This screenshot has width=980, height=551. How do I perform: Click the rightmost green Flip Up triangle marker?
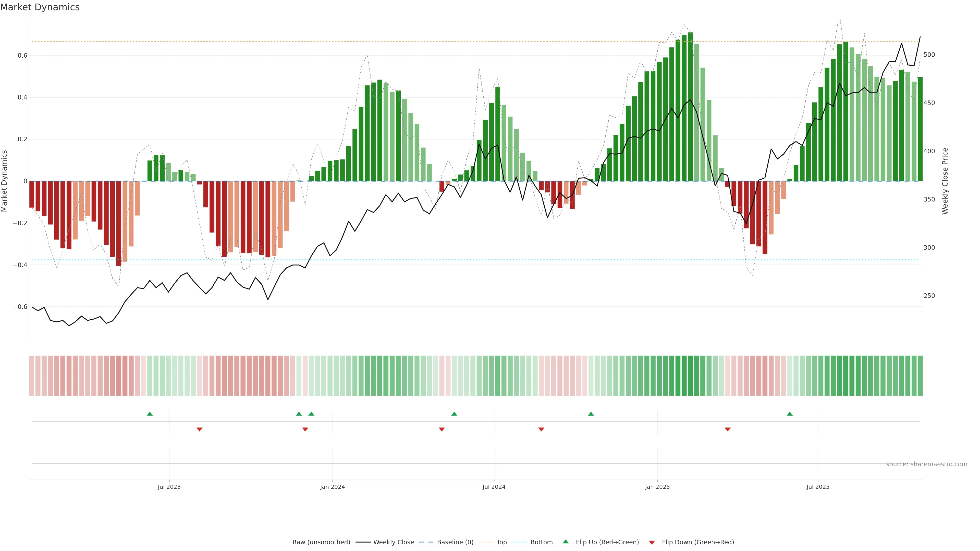[789, 414]
